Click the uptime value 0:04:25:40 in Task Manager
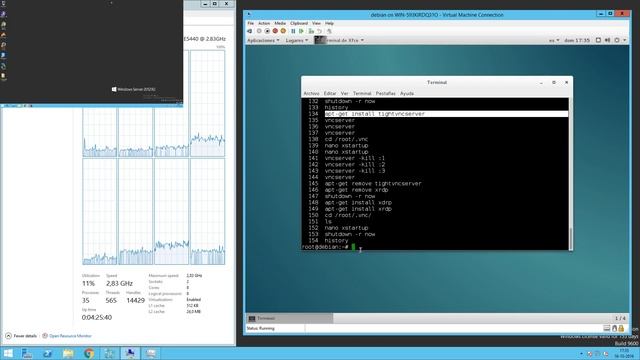 pos(97,317)
